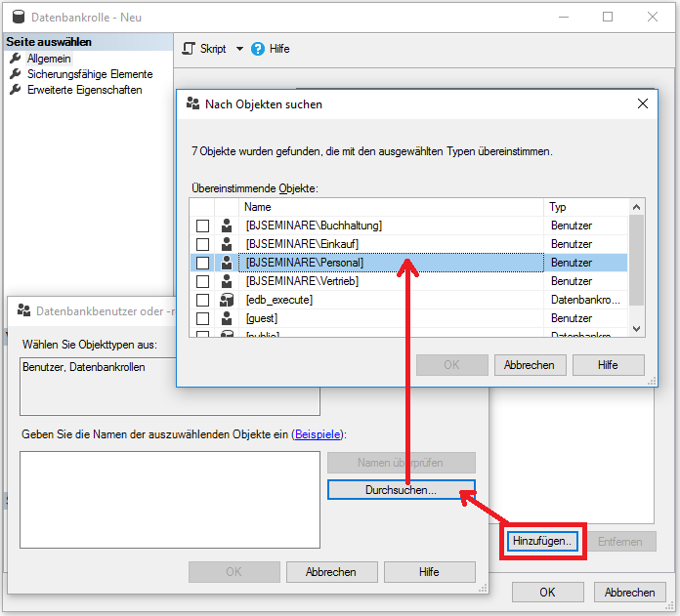Open the Beispiele link
The width and height of the screenshot is (680, 616).
(319, 434)
